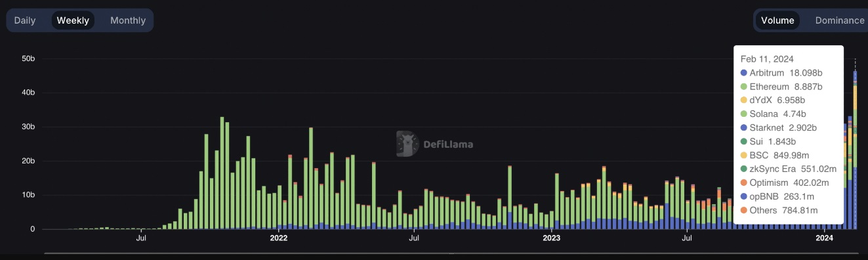The image size is (868, 260).
Task: Select the Weekly interval tab
Action: 73,20
